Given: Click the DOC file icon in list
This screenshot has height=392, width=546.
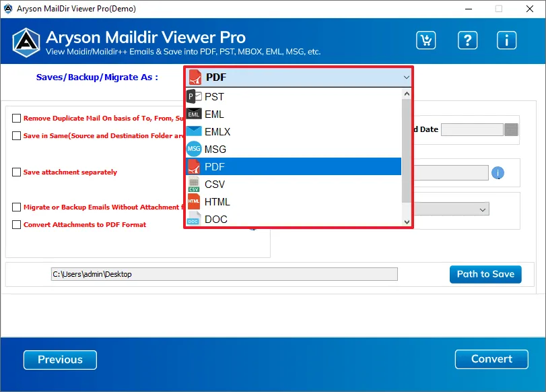Looking at the screenshot, I should click(x=193, y=218).
